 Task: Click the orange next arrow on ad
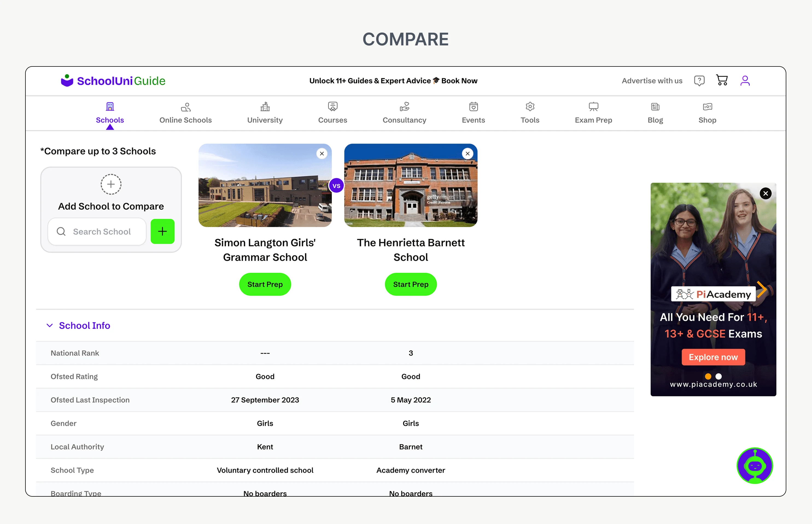click(762, 290)
